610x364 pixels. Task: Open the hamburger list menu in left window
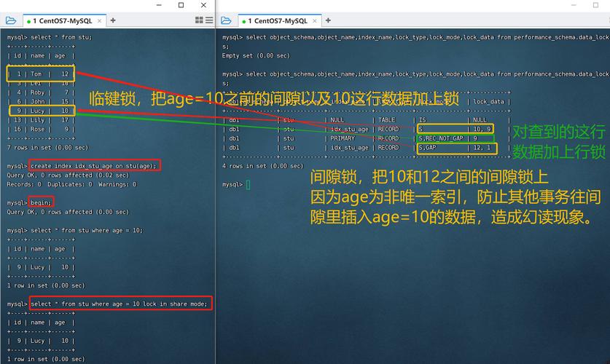(x=209, y=20)
